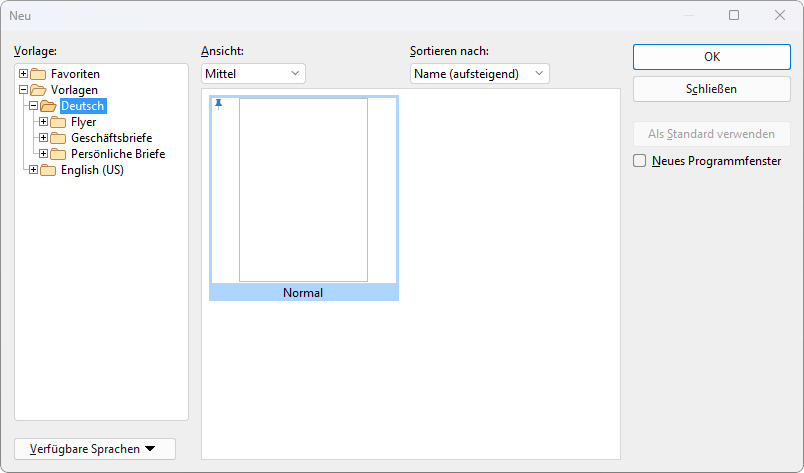This screenshot has height=473, width=804.
Task: Click the Schließen button
Action: [x=712, y=89]
